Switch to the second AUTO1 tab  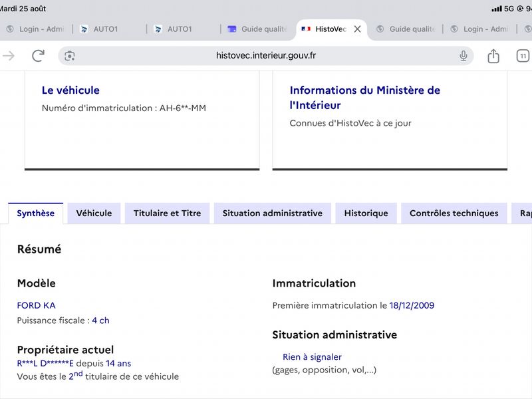tap(184, 29)
